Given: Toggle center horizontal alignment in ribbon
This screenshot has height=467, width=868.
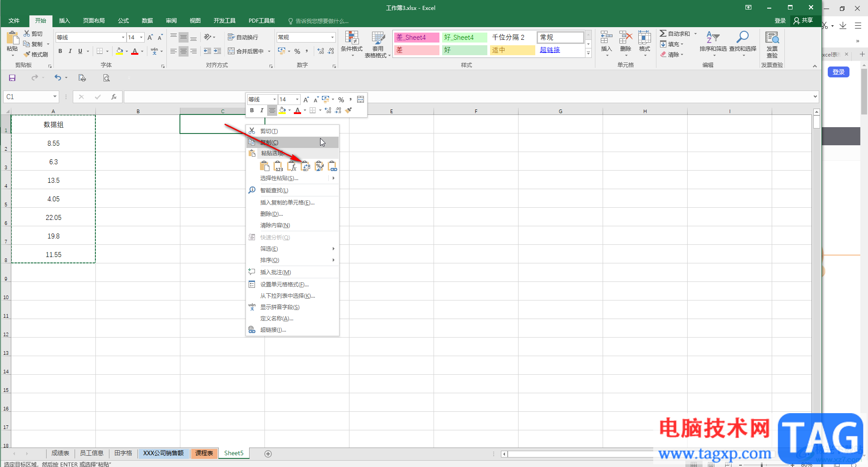Looking at the screenshot, I should (183, 51).
